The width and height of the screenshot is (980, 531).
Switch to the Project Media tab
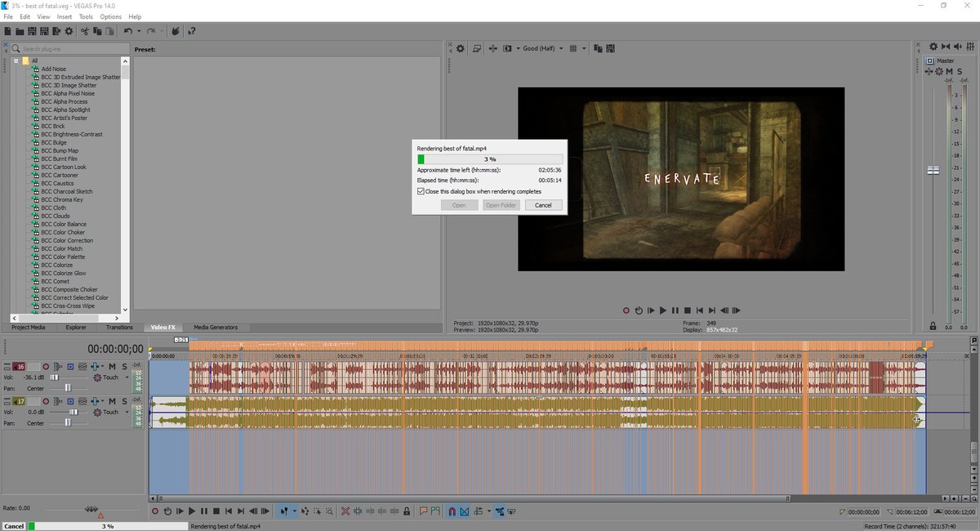coord(29,327)
